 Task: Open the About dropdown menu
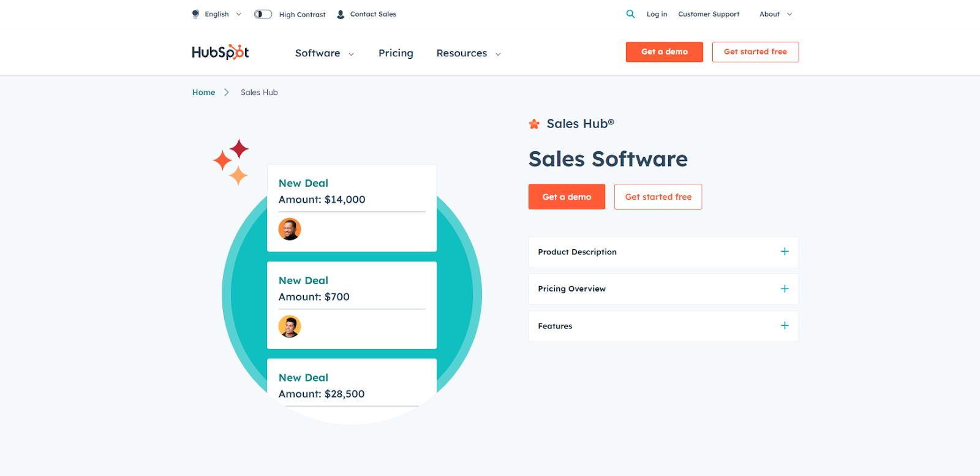click(x=775, y=14)
